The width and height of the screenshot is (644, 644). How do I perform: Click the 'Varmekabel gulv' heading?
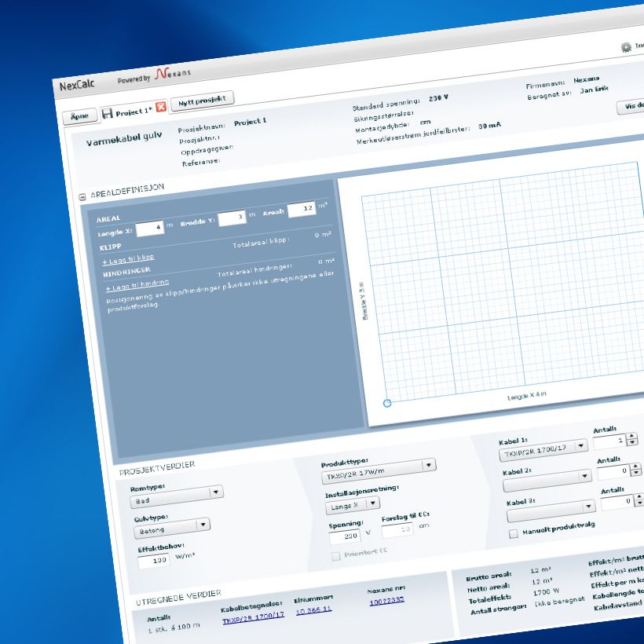tap(124, 139)
